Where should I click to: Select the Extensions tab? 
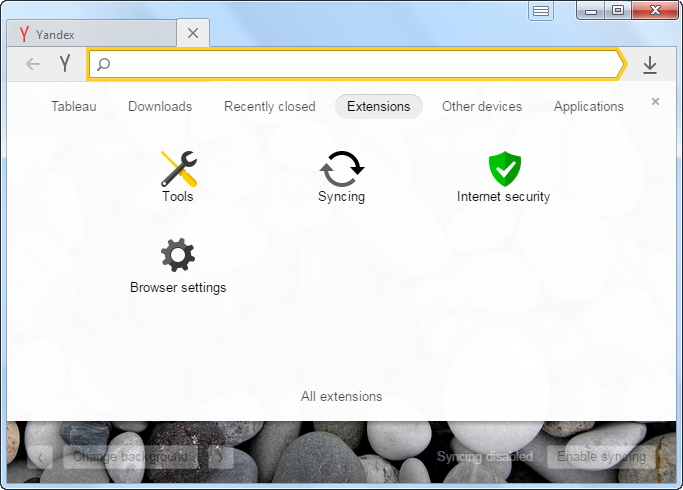pyautogui.click(x=379, y=106)
